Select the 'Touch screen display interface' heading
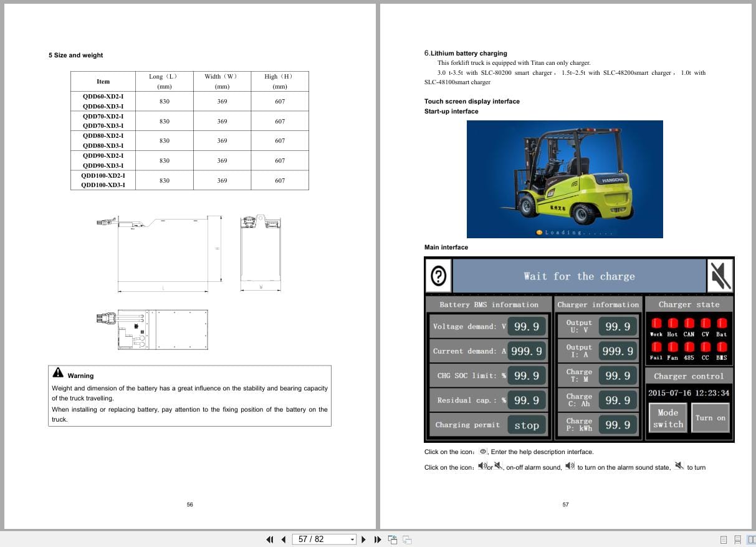The image size is (756, 547). (x=472, y=102)
